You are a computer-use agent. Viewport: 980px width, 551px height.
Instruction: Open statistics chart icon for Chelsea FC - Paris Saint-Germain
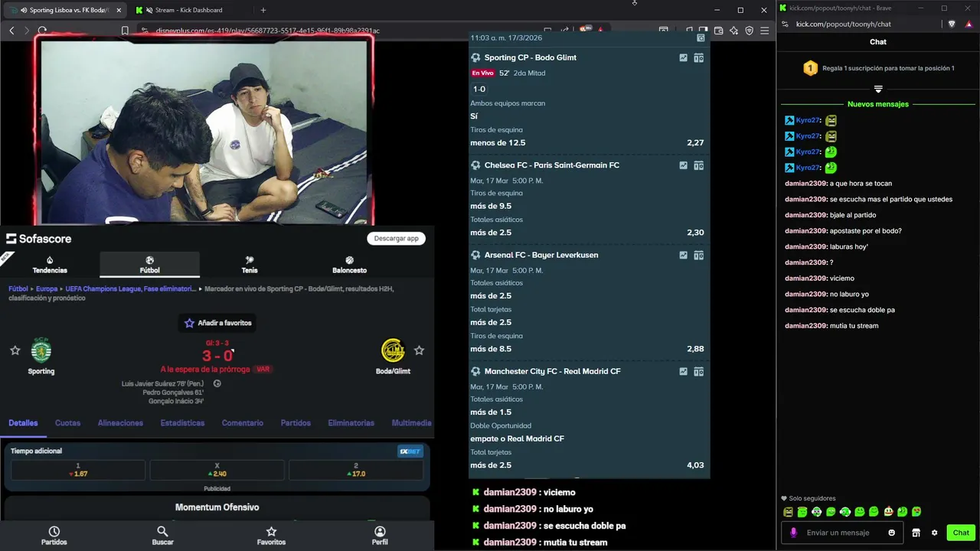pyautogui.click(x=683, y=165)
